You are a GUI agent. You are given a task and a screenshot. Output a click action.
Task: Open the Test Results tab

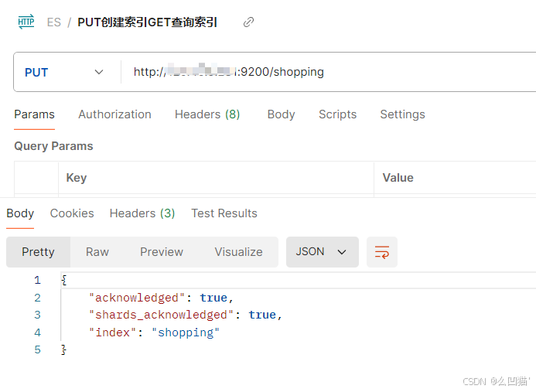pyautogui.click(x=224, y=213)
